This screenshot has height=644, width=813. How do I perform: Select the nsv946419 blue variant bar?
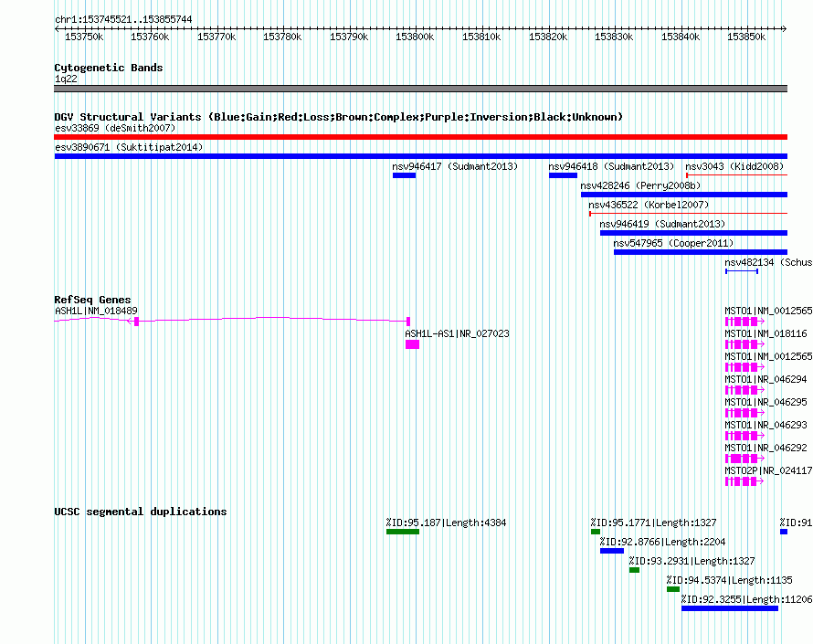tap(693, 233)
